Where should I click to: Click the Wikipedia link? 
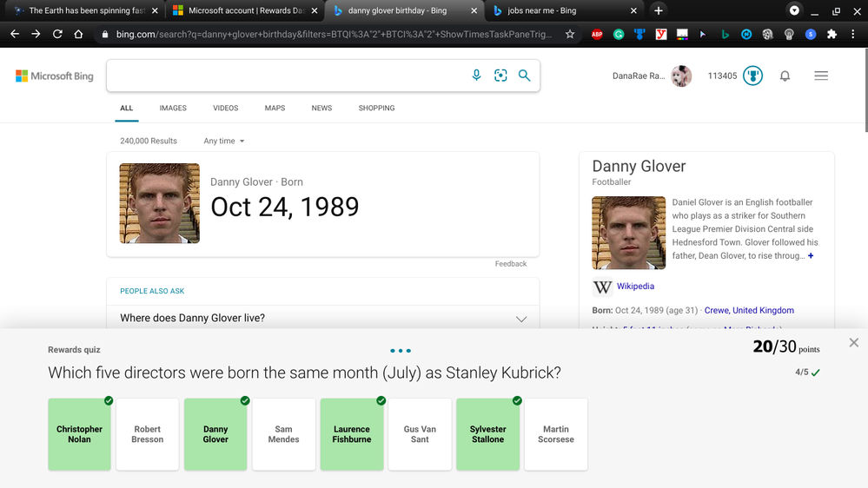(635, 286)
